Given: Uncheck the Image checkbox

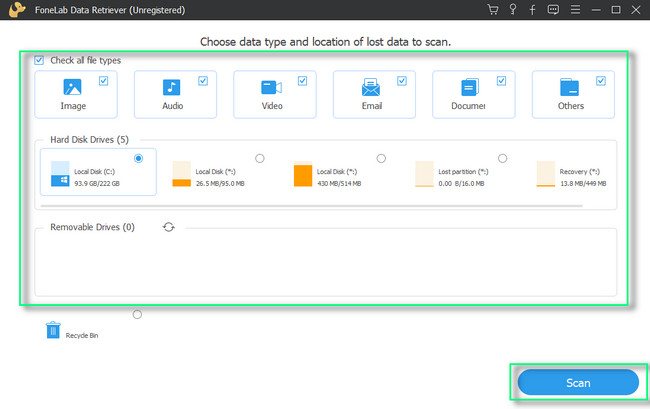Looking at the screenshot, I should 104,81.
